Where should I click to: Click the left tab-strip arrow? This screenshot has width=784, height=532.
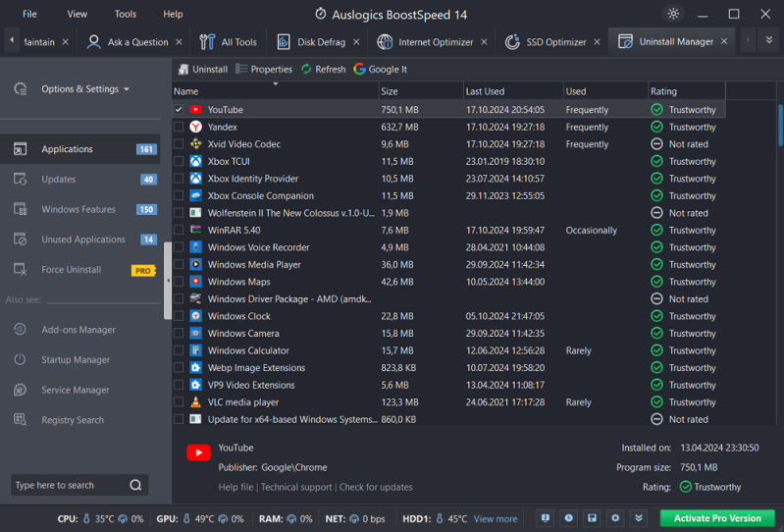pyautogui.click(x=11, y=41)
